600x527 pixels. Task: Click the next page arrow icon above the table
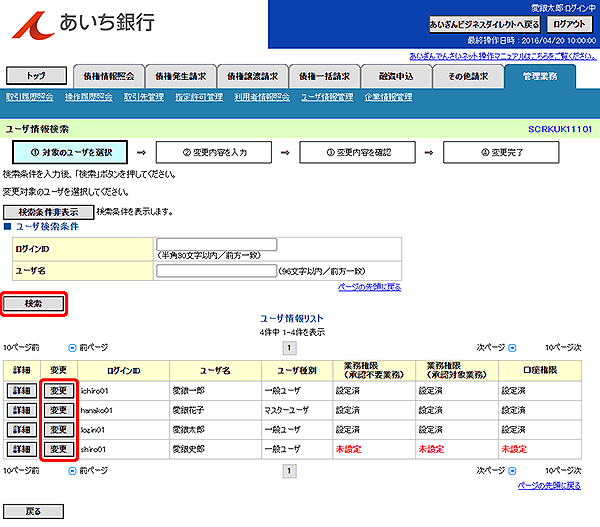(512, 348)
